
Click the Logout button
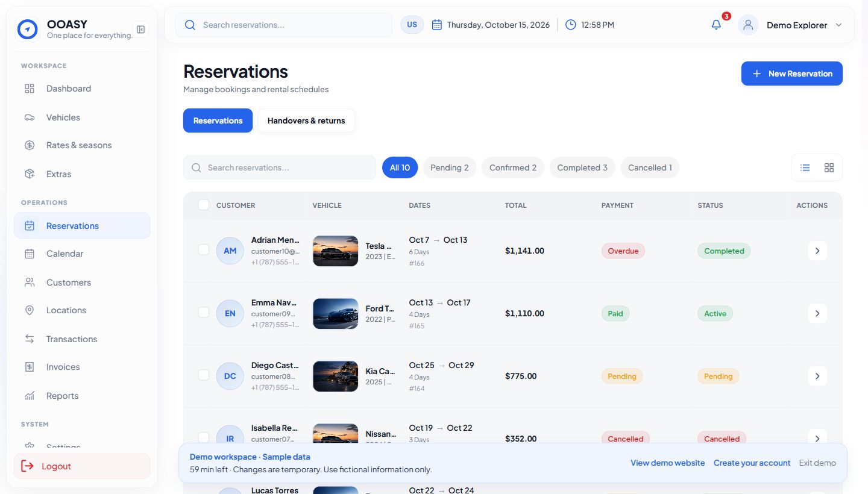click(82, 466)
